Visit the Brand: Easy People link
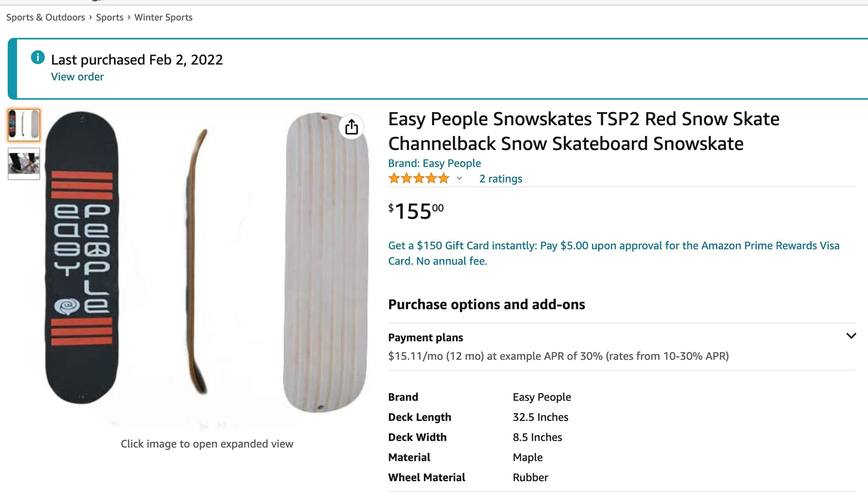The height and width of the screenshot is (497, 868). coord(434,163)
